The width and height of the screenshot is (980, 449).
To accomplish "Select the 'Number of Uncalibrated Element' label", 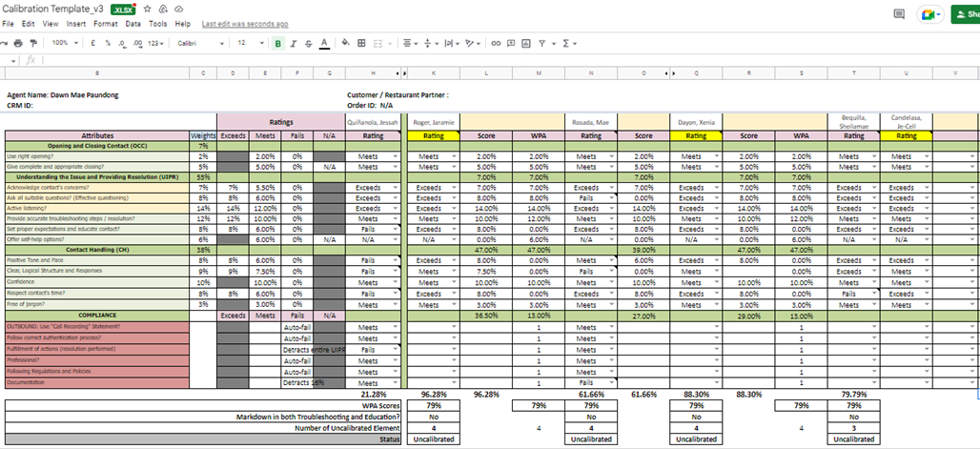I will click(347, 428).
